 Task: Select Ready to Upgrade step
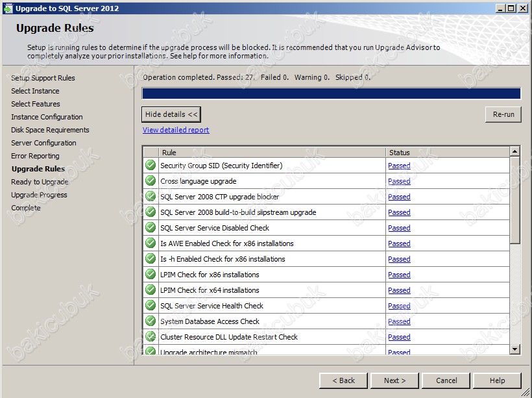pos(40,182)
